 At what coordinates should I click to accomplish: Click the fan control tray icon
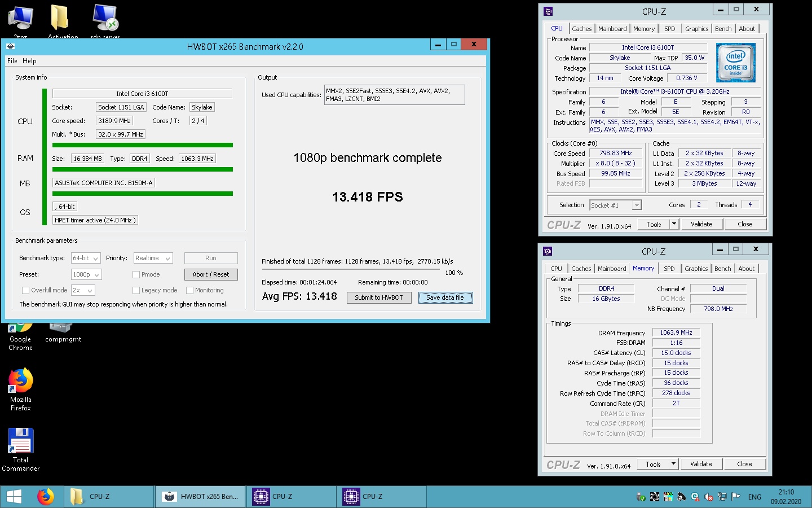(655, 497)
